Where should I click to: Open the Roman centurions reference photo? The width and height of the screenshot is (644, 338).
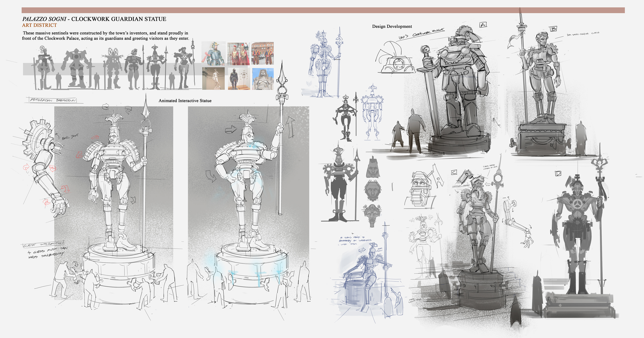[238, 54]
